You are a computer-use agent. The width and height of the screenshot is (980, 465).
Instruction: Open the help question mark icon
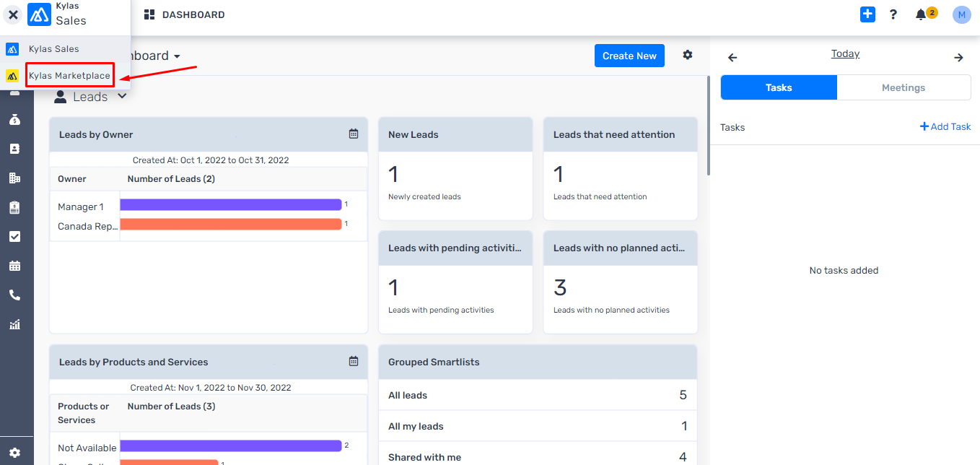[893, 14]
